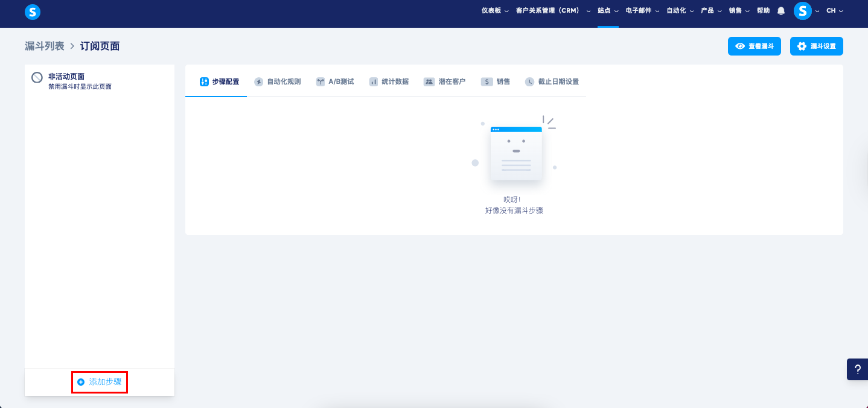The height and width of the screenshot is (408, 868).
Task: Click the plus icon beside 添加步骤
Action: 81,382
